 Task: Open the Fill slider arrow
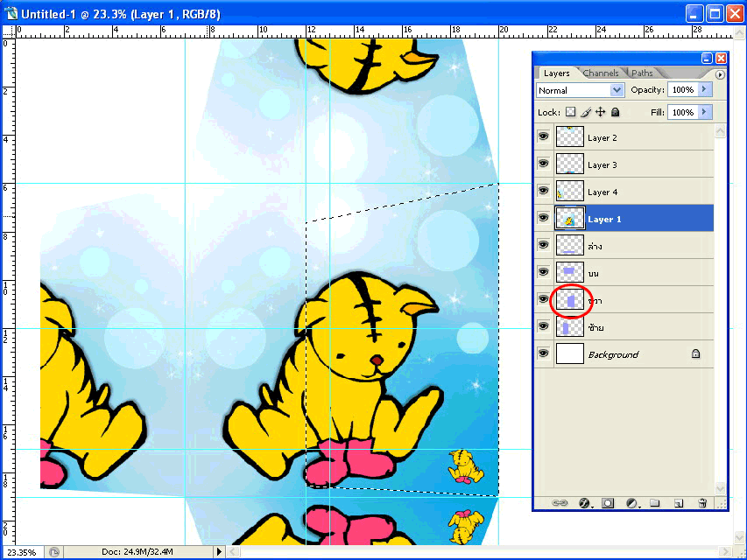tap(705, 112)
